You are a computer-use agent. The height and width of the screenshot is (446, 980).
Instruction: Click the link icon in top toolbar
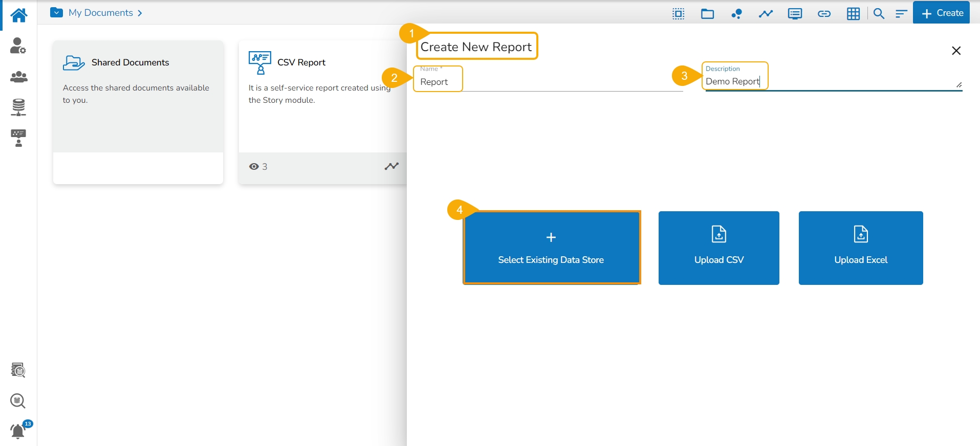point(824,14)
